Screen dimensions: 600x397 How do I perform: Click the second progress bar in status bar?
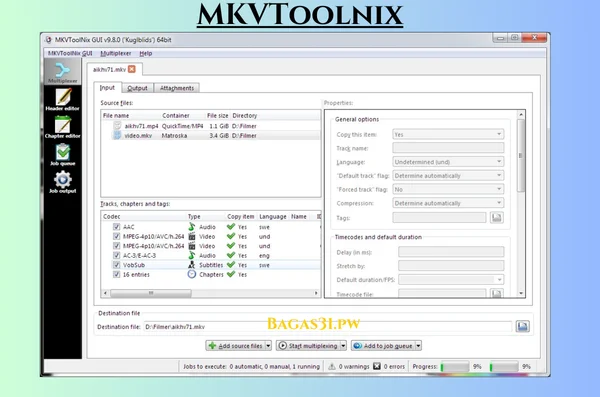pyautogui.click(x=504, y=366)
